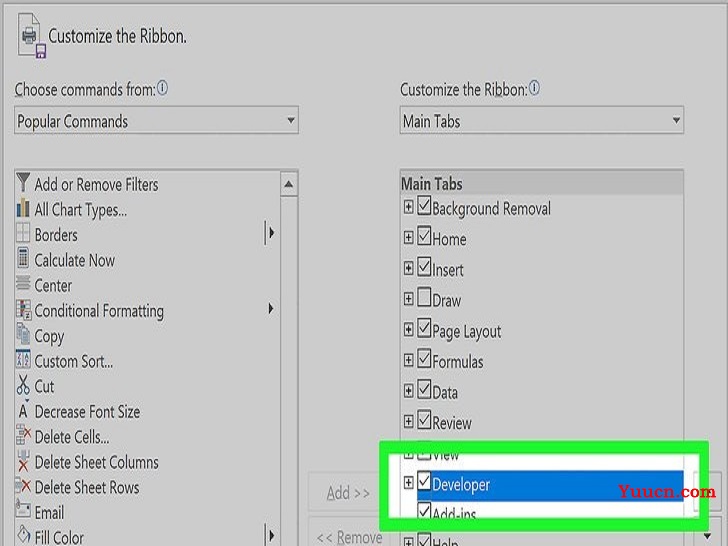Click the Conditional Formatting icon
The height and width of the screenshot is (546, 728).
(x=23, y=310)
